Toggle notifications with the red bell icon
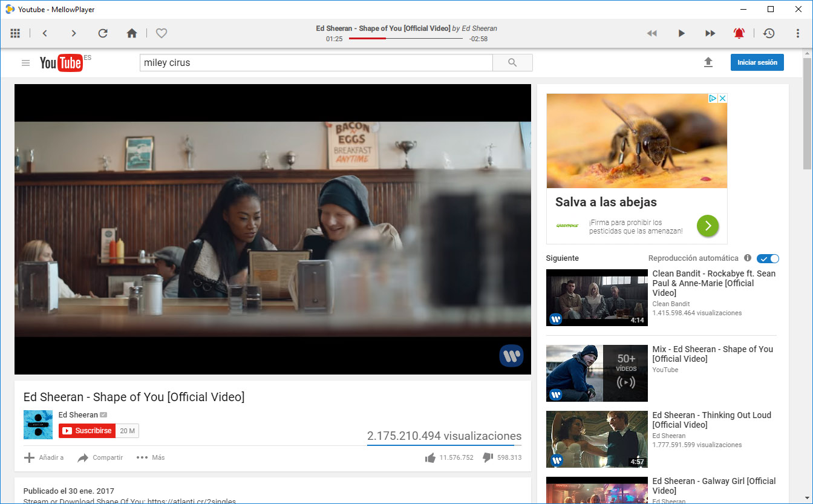The height and width of the screenshot is (504, 813). pyautogui.click(x=739, y=33)
